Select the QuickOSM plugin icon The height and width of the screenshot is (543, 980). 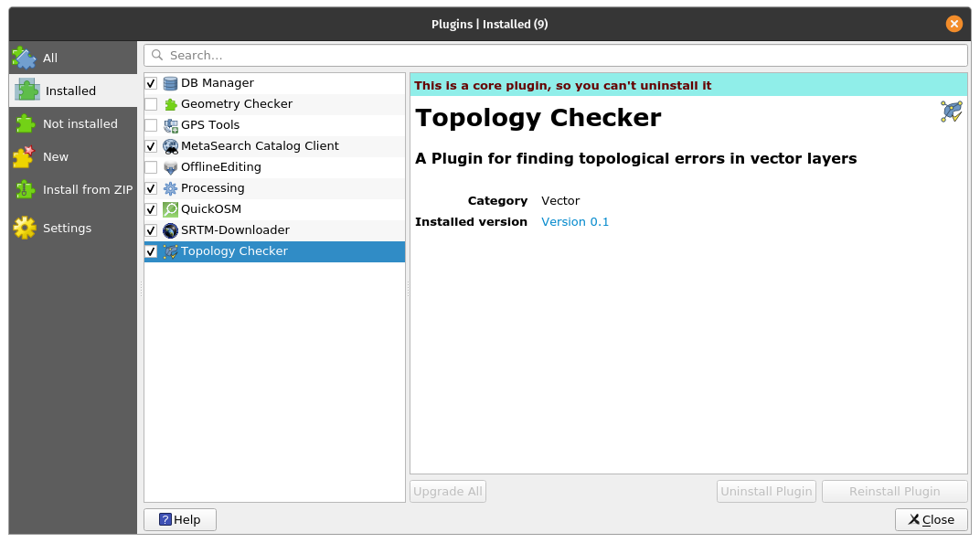170,208
